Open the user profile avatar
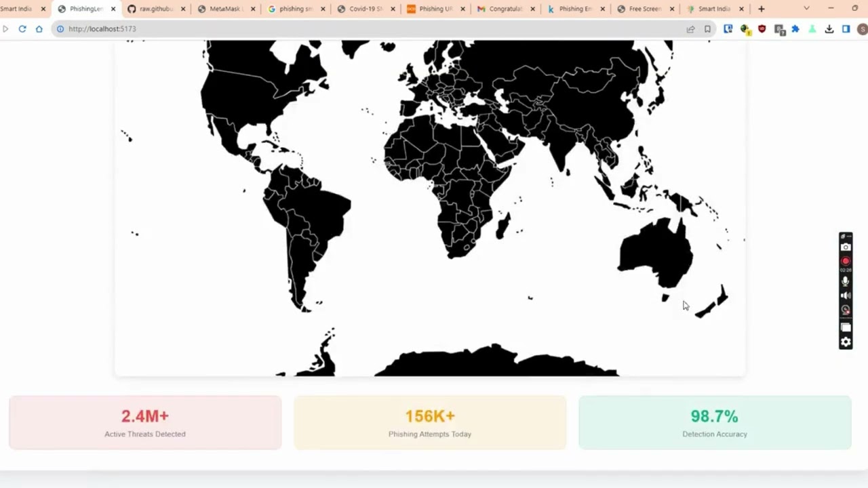The image size is (868, 488). click(862, 29)
